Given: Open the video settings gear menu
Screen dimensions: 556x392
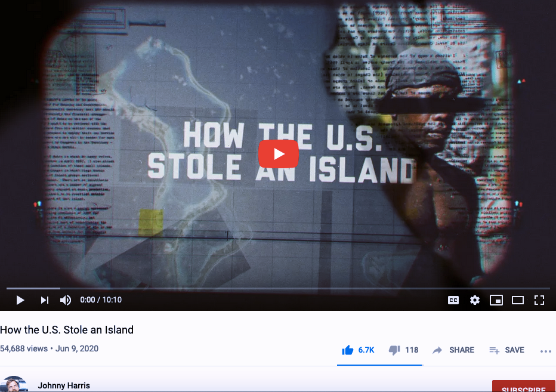Looking at the screenshot, I should (x=475, y=300).
